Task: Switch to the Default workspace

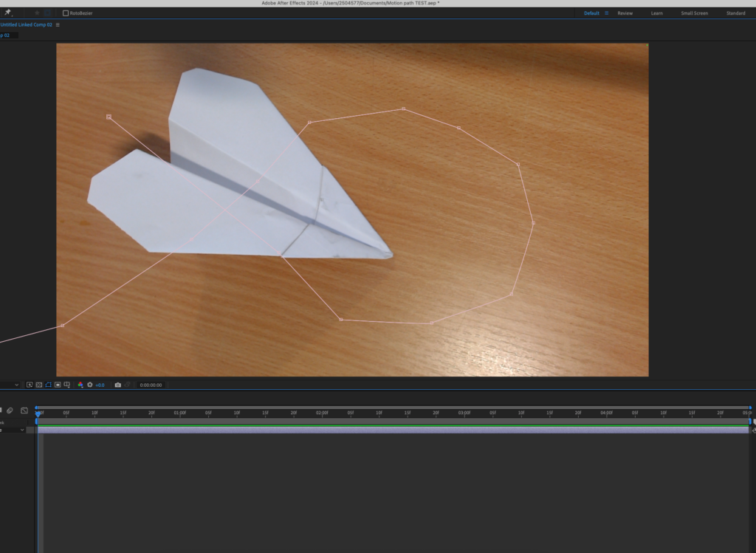Action: 591,13
